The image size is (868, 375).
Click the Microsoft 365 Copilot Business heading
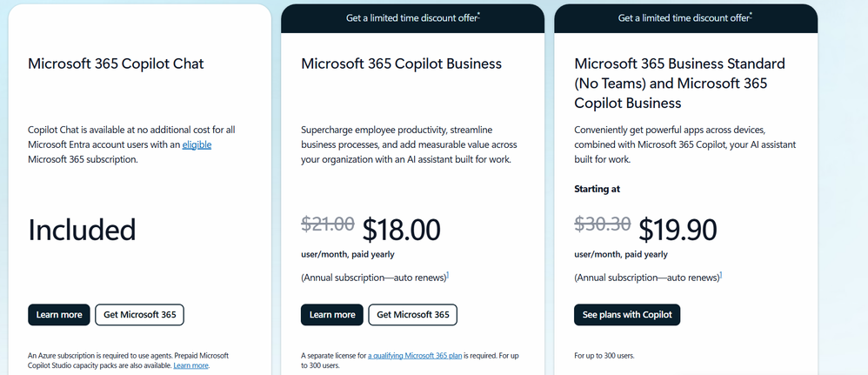(401, 64)
